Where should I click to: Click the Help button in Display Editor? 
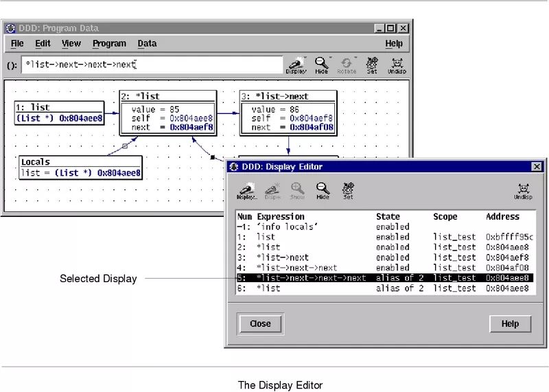(x=510, y=323)
